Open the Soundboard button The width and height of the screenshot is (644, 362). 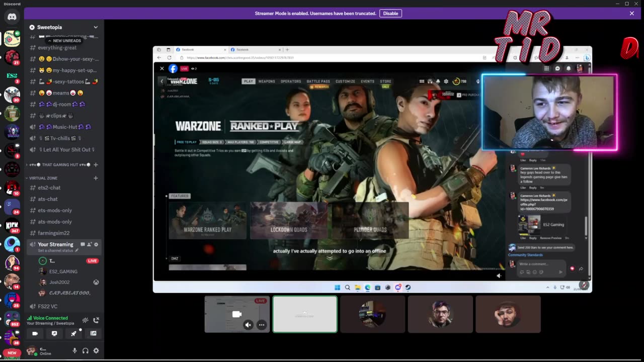(x=93, y=333)
